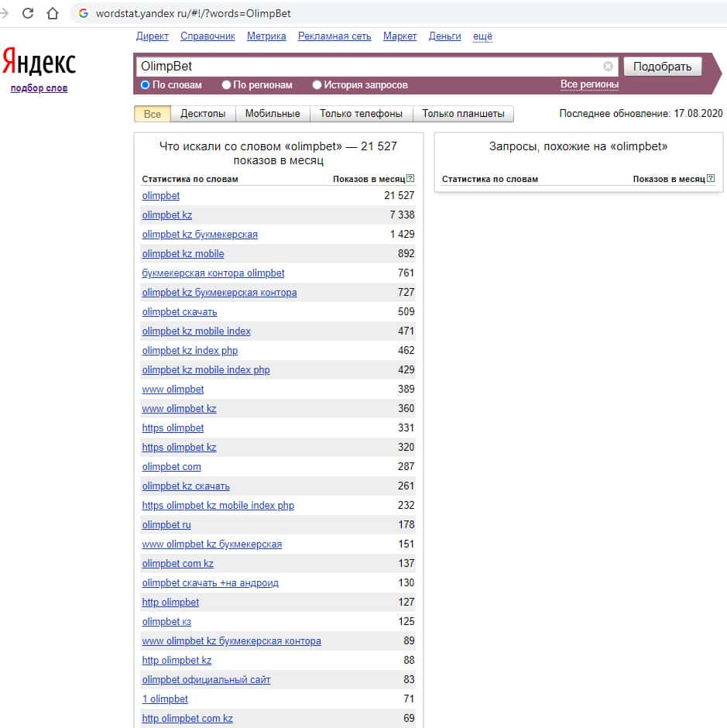This screenshot has width=727, height=728.
Task: Open the http olimpbet com kz link
Action: [187, 718]
